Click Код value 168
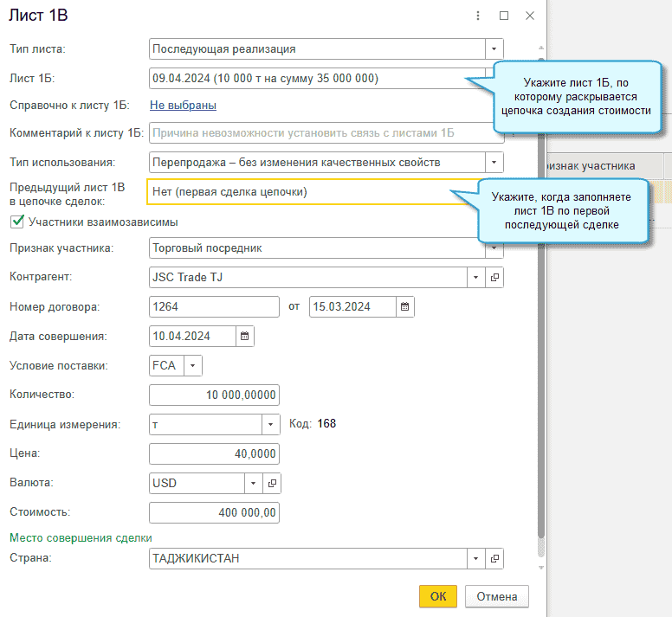This screenshot has width=672, height=617. (x=326, y=424)
